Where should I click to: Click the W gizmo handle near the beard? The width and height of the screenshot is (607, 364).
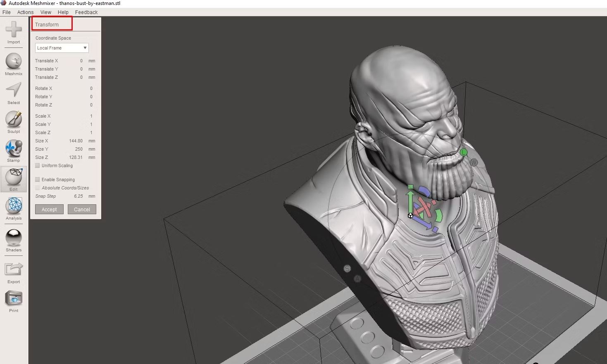(474, 162)
